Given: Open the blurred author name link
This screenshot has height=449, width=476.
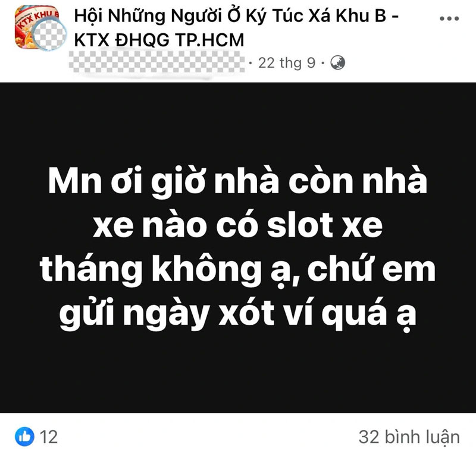Looking at the screenshot, I should click(156, 62).
